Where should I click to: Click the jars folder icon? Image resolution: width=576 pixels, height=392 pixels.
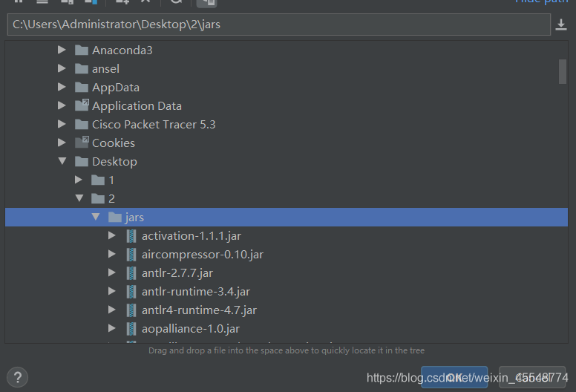click(114, 218)
